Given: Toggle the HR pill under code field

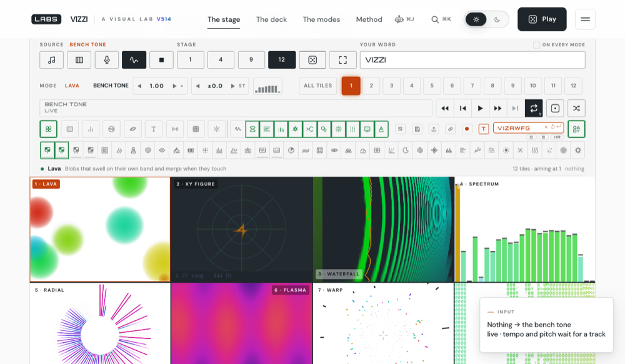Looking at the screenshot, I should 557,137.
